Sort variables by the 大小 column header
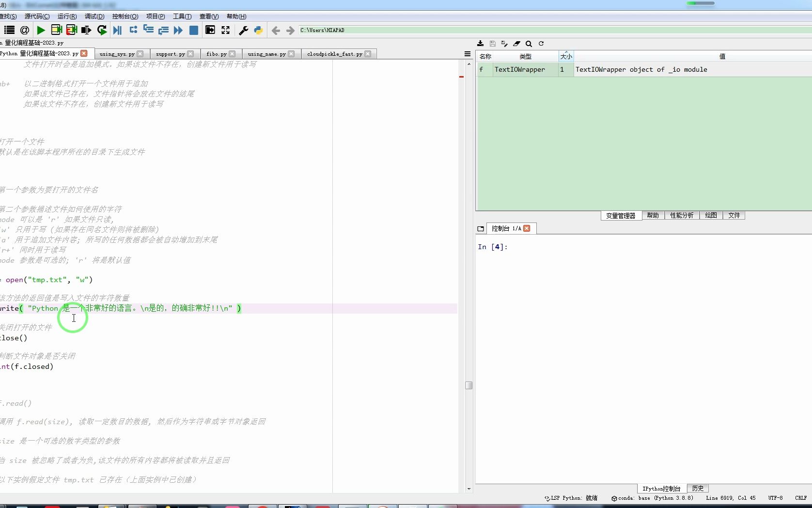The width and height of the screenshot is (812, 508). [566, 56]
